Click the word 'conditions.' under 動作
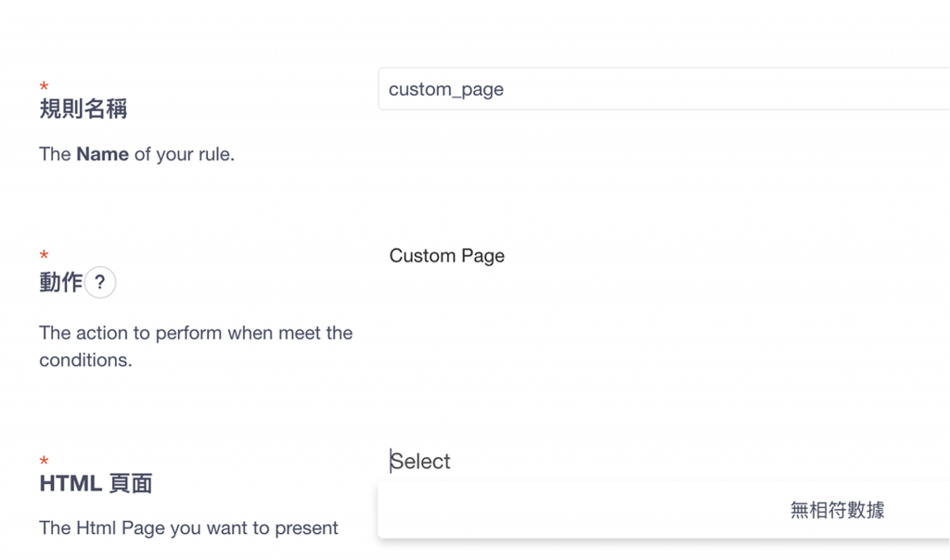The width and height of the screenshot is (950, 560). point(85,360)
